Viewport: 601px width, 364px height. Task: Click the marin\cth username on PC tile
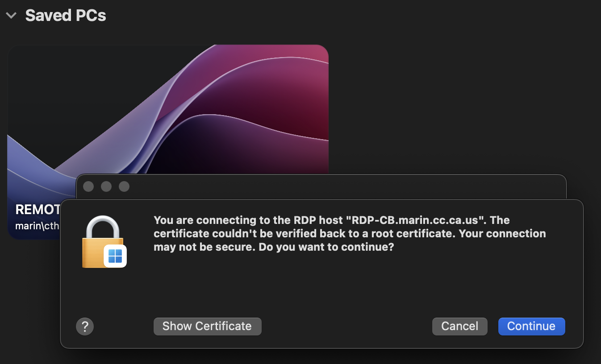[37, 226]
